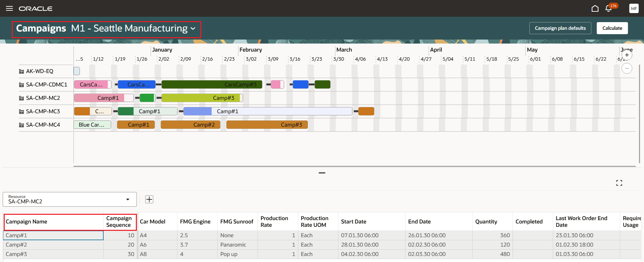This screenshot has height=262, width=644.
Task: Open the hamburger navigation menu
Action: [x=9, y=8]
